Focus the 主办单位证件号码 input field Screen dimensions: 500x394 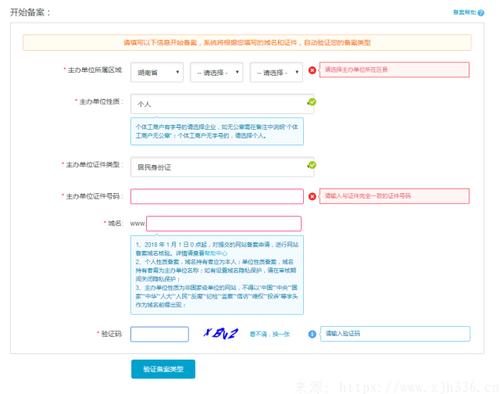pyautogui.click(x=217, y=196)
